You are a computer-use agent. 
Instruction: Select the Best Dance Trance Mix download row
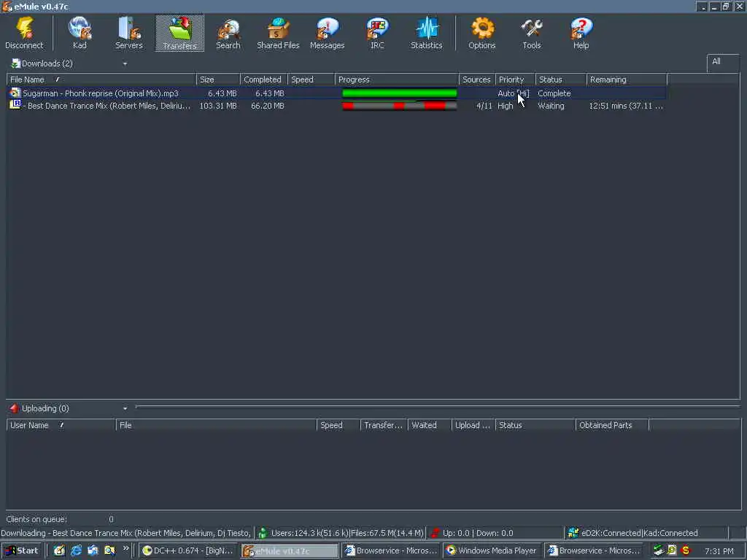(x=337, y=106)
